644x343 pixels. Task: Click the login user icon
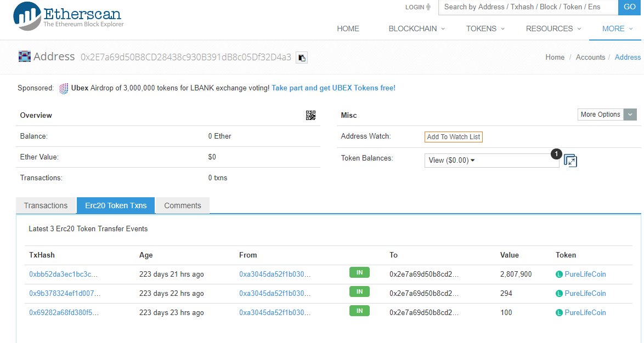coord(428,7)
